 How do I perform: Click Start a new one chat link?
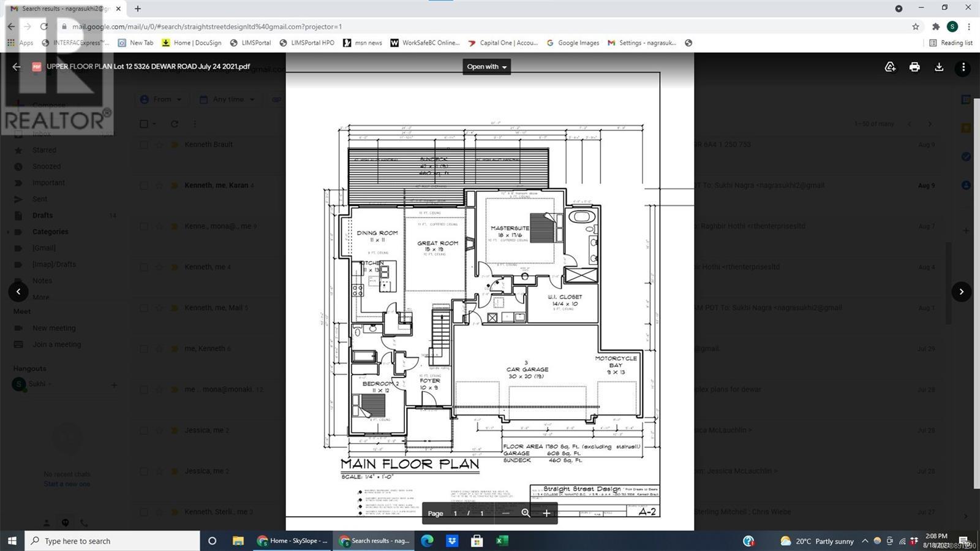(67, 484)
